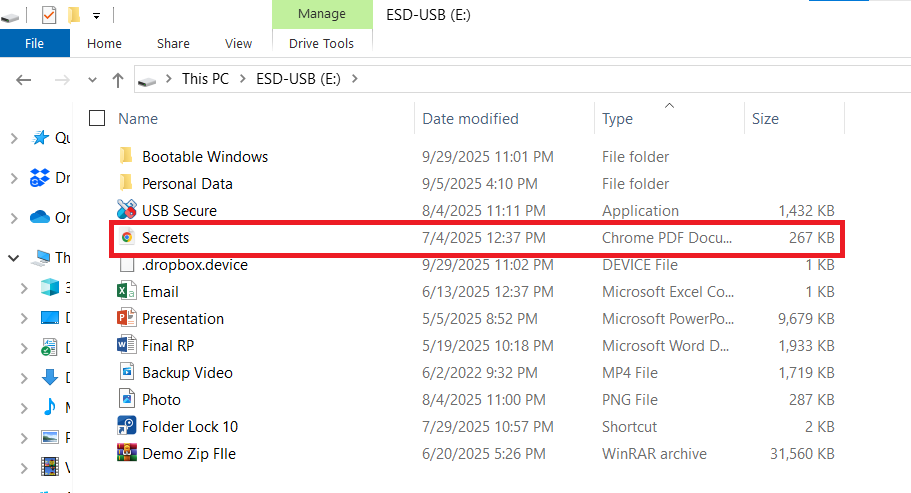The width and height of the screenshot is (911, 493).
Task: Click the Folder Lock 10 file name
Action: tap(190, 427)
